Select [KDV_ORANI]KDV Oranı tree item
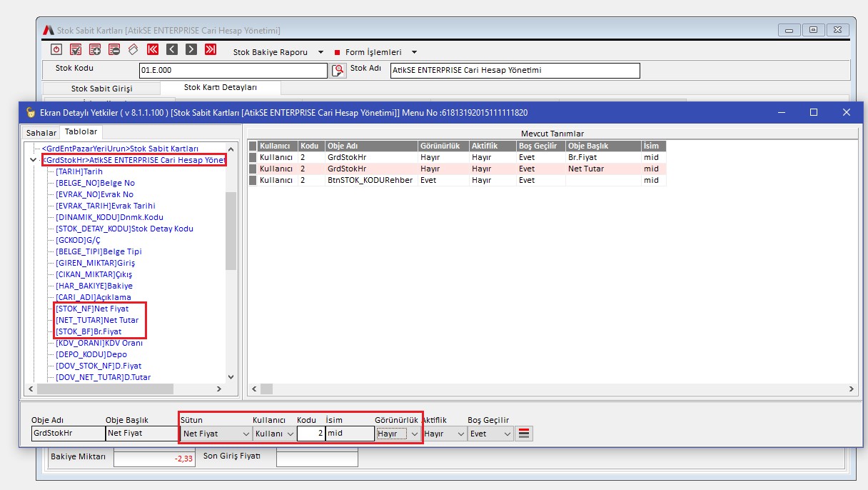The height and width of the screenshot is (490, 868). click(98, 343)
